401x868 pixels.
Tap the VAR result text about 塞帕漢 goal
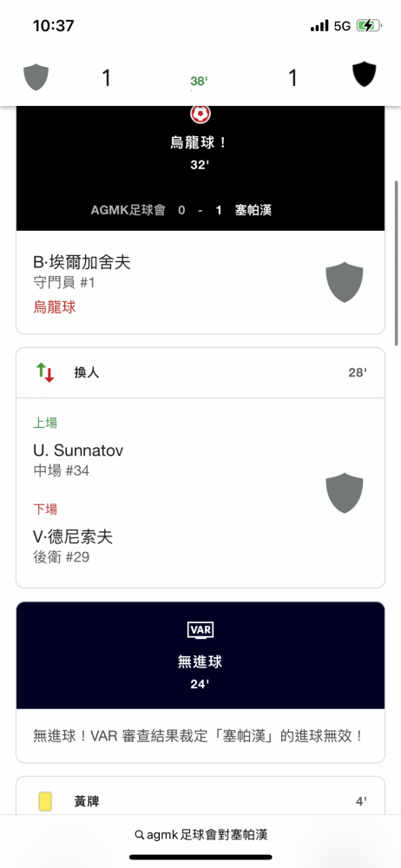point(198,736)
